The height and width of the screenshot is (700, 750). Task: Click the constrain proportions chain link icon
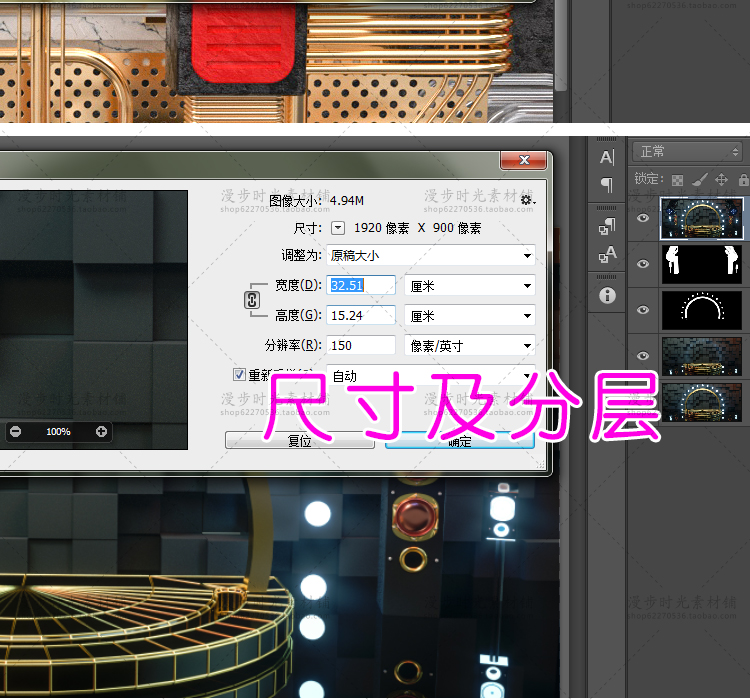[253, 300]
